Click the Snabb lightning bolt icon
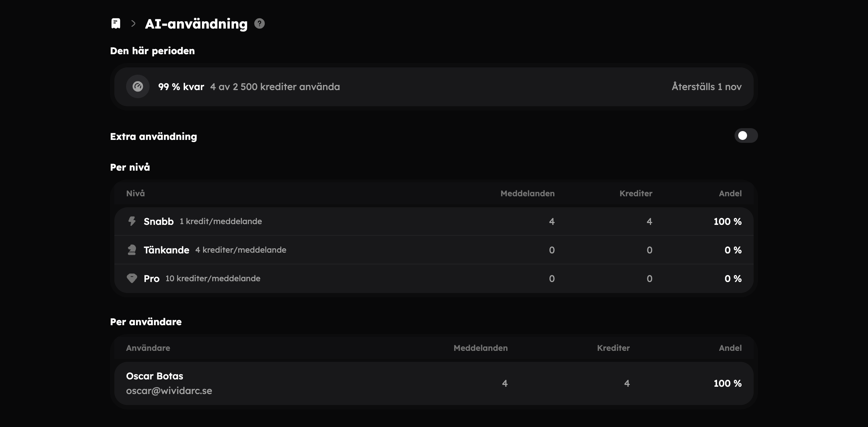 click(132, 221)
